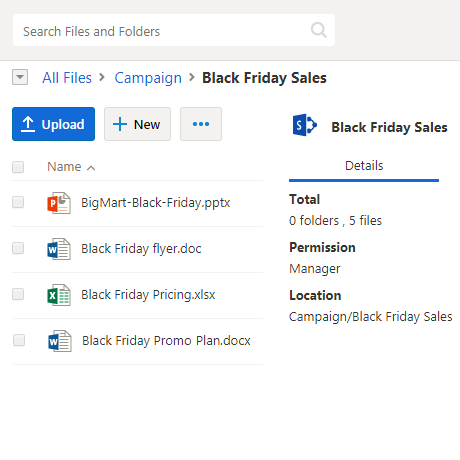Click the Campaign/Black Friday Sales location value

371,317
